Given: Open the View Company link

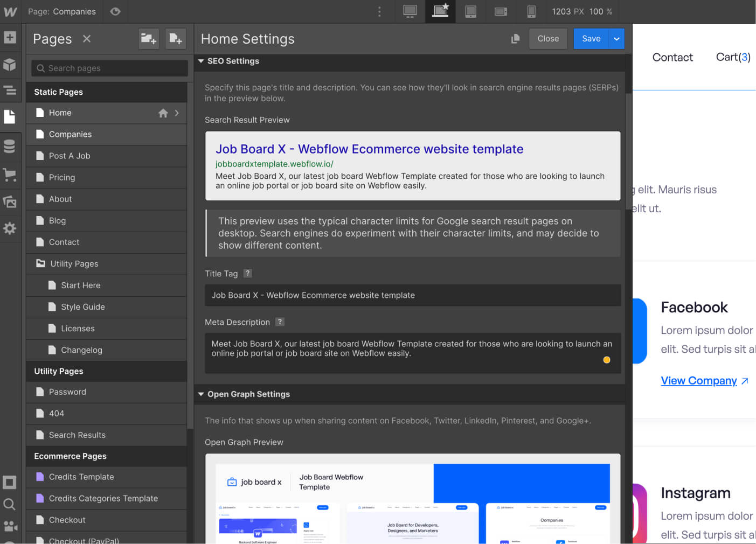Looking at the screenshot, I should click(698, 381).
